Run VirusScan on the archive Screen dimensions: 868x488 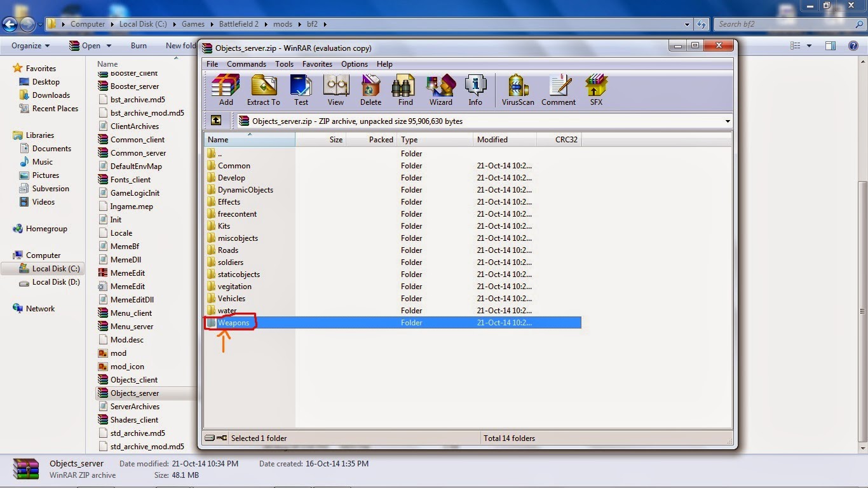[518, 90]
